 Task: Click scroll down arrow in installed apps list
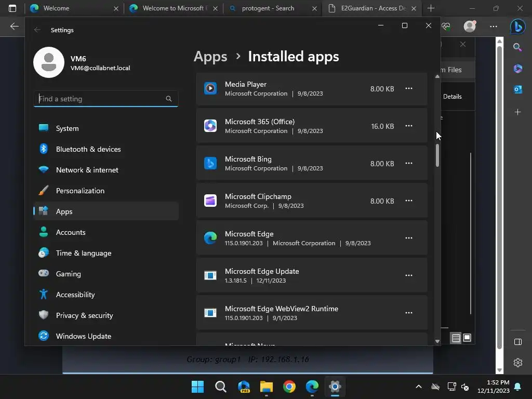437,341
